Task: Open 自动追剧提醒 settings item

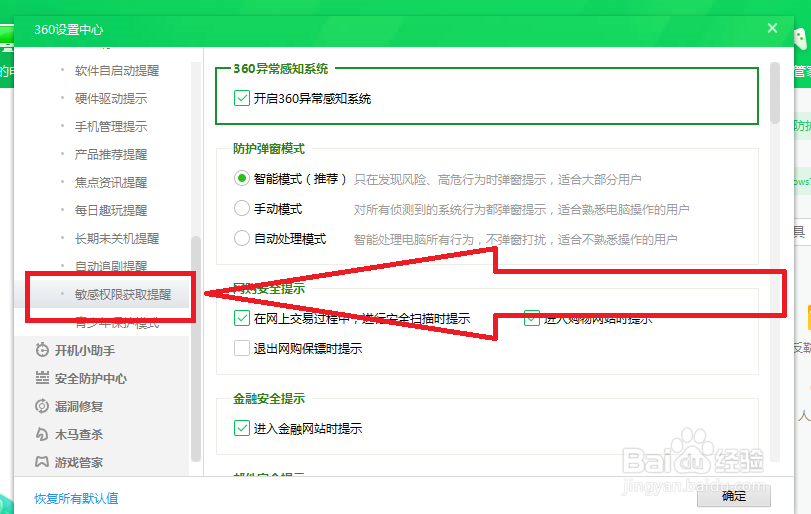Action: (x=111, y=266)
